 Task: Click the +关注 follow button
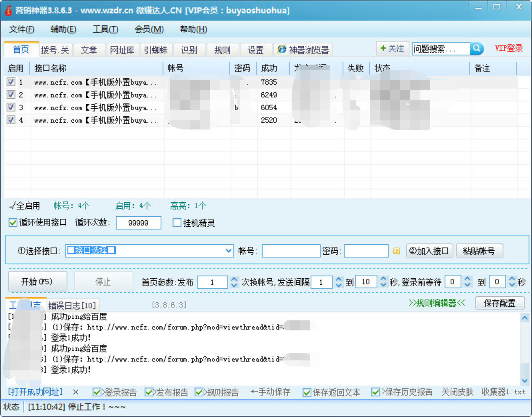392,49
